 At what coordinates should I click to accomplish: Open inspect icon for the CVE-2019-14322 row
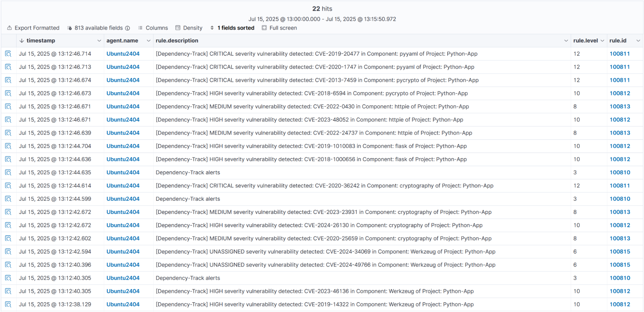[8, 305]
